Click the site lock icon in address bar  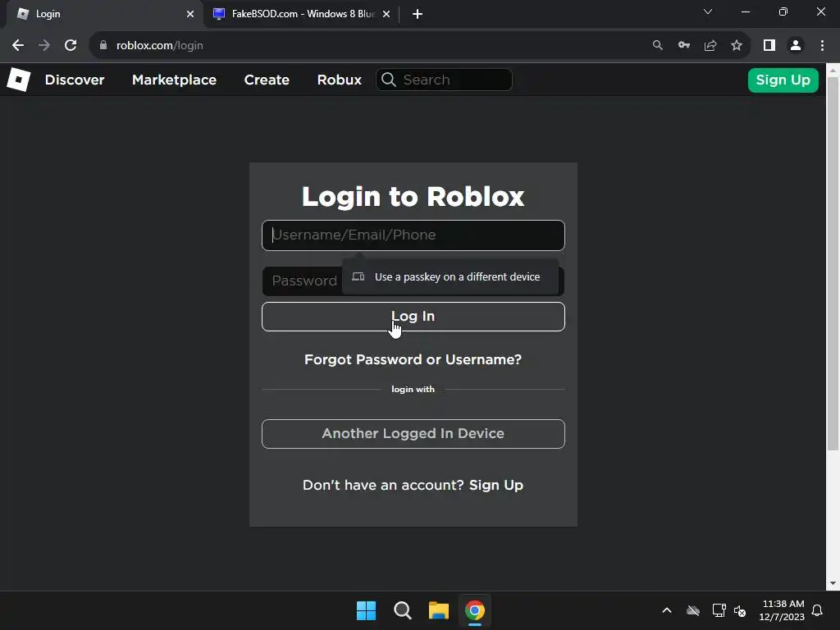point(103,46)
